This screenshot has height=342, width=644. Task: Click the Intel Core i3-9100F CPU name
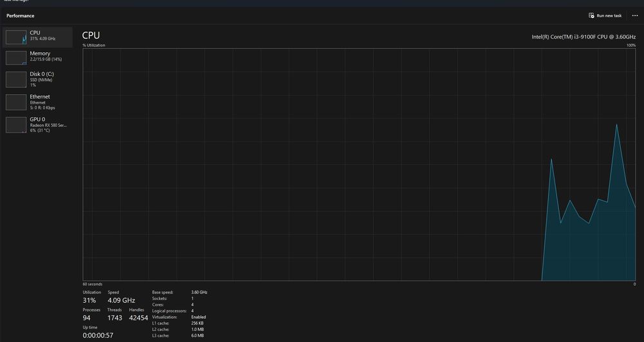[583, 37]
